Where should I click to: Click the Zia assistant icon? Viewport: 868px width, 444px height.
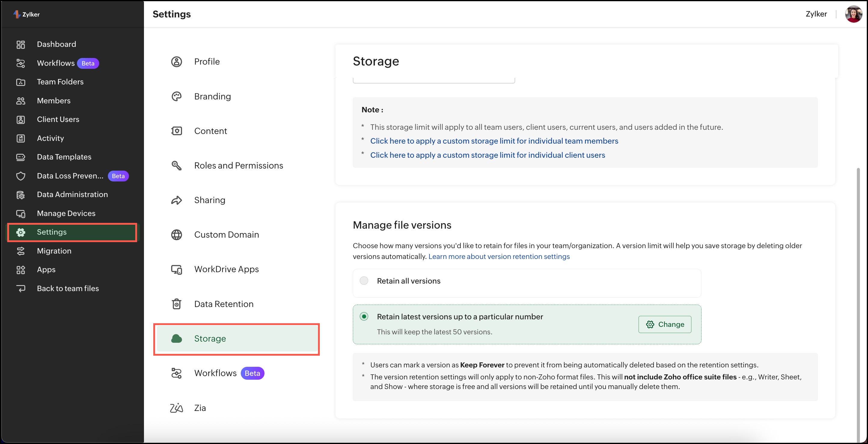coord(176,408)
